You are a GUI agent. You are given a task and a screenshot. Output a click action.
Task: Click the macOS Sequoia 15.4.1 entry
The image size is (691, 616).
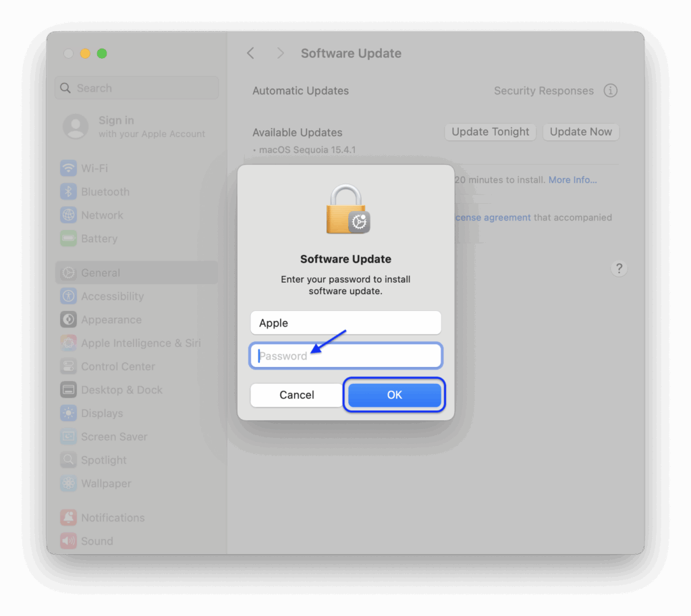(x=307, y=150)
